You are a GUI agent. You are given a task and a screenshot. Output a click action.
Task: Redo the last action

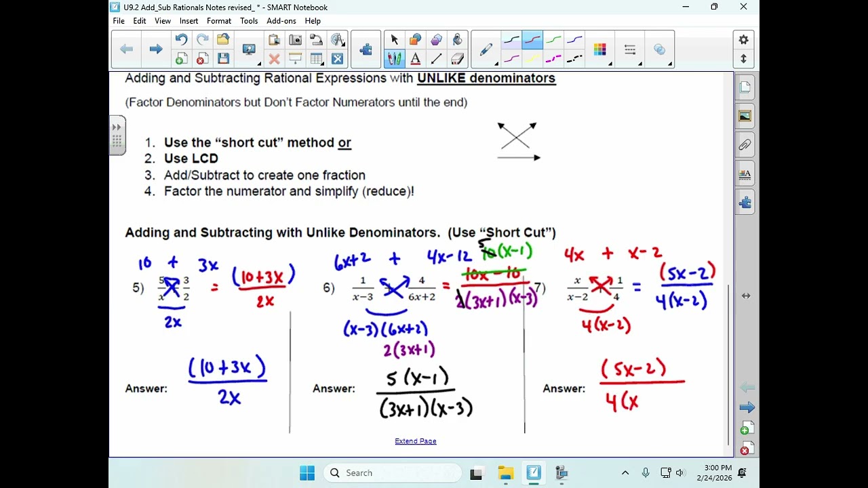(202, 40)
